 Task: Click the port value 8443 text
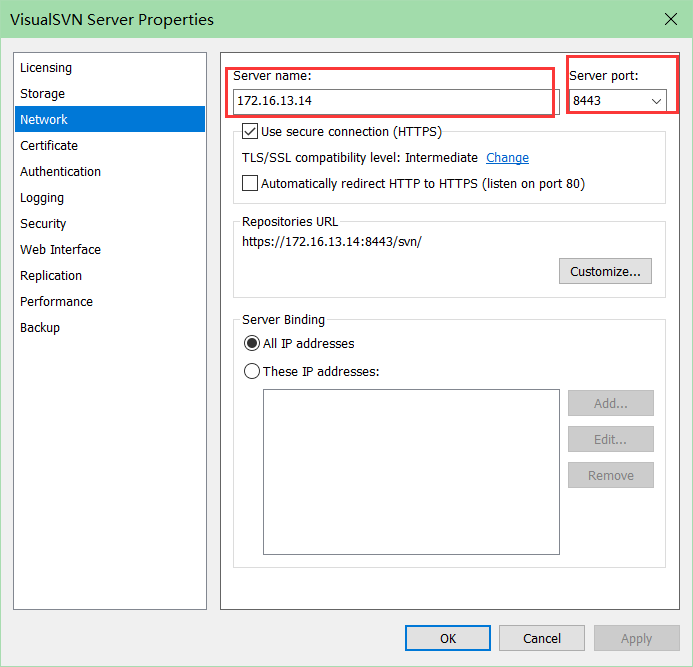587,101
